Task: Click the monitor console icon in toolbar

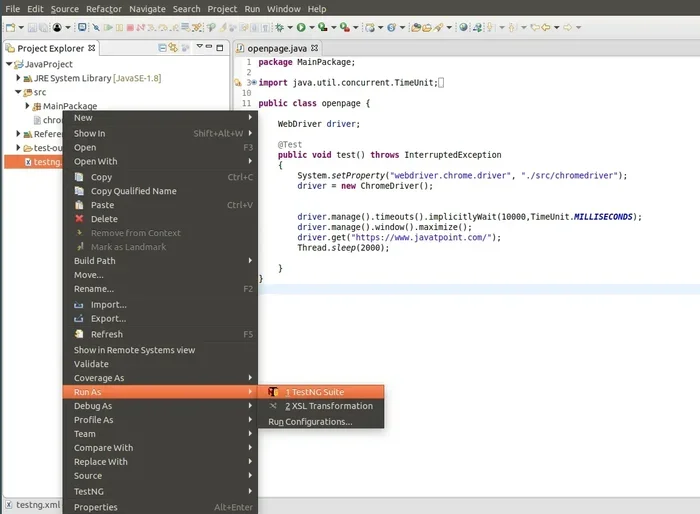Action: click(82, 27)
